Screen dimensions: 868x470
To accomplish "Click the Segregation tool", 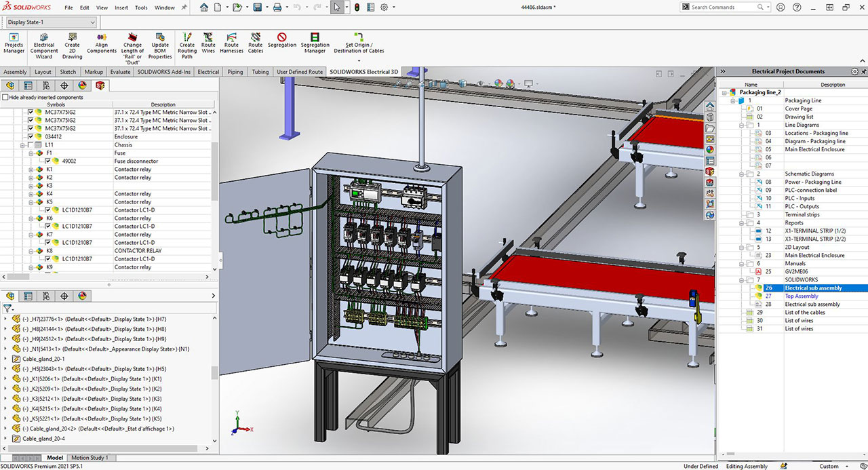I will (282, 41).
